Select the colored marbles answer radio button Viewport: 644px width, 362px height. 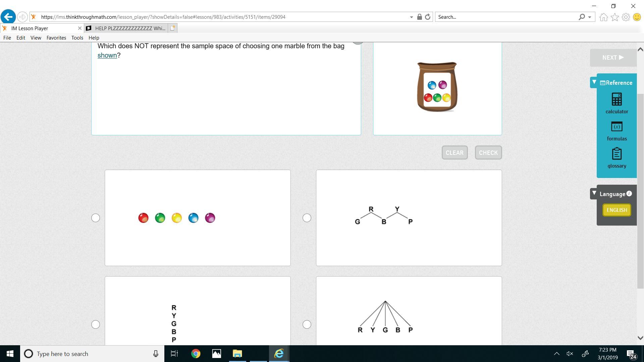coord(96,218)
